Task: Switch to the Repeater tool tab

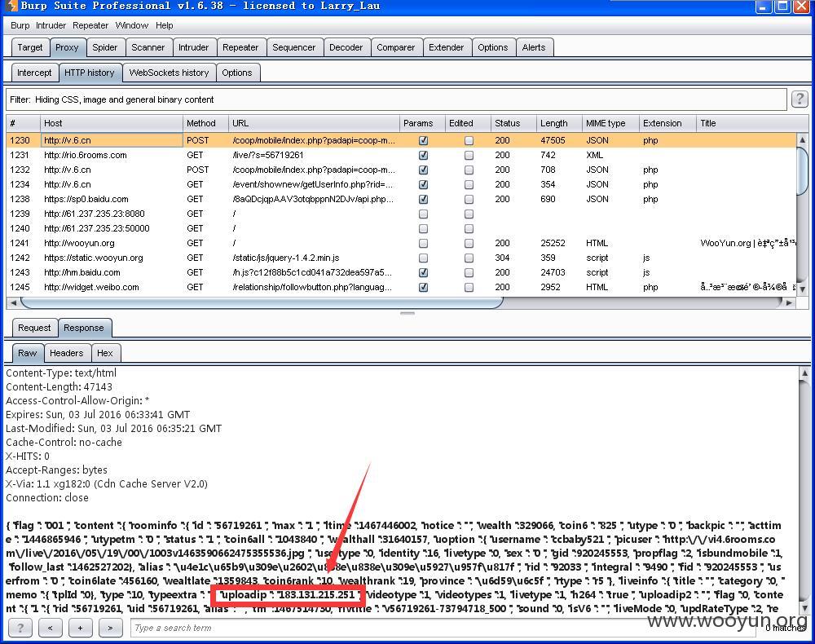Action: 240,47
